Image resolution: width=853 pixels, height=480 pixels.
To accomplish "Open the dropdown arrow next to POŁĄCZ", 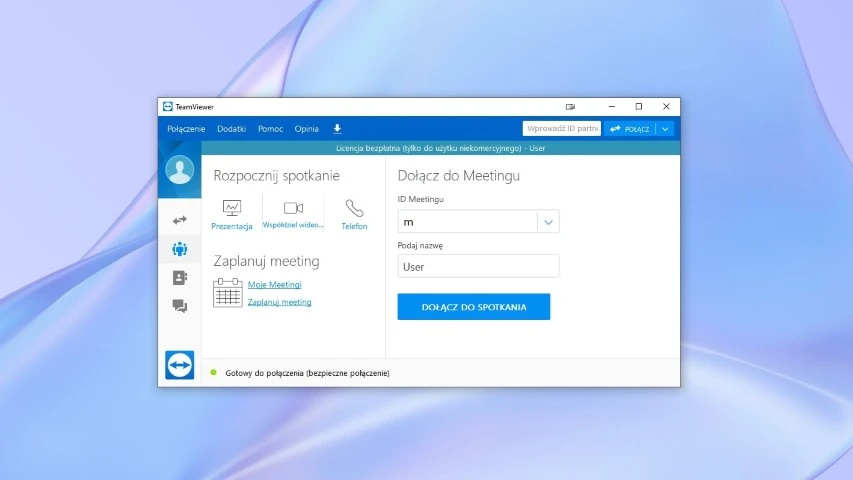I will [666, 129].
